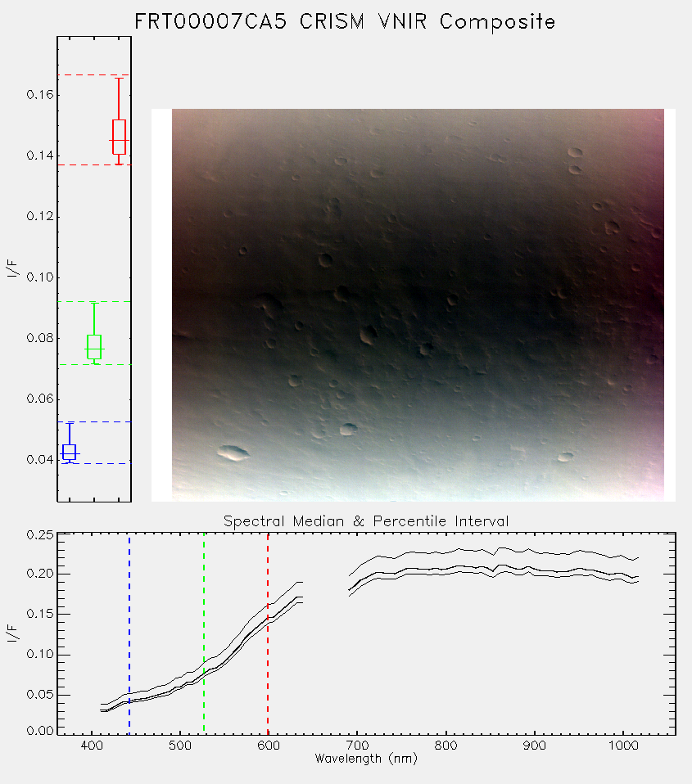Click the spectral curve near 800 nm
This screenshot has width=692, height=784.
click(x=446, y=569)
